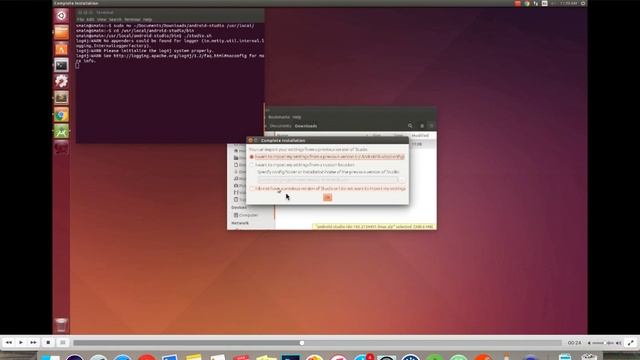Screen dimensions: 640x360
Task: Click the 00:24 time display
Action: (x=574, y=343)
